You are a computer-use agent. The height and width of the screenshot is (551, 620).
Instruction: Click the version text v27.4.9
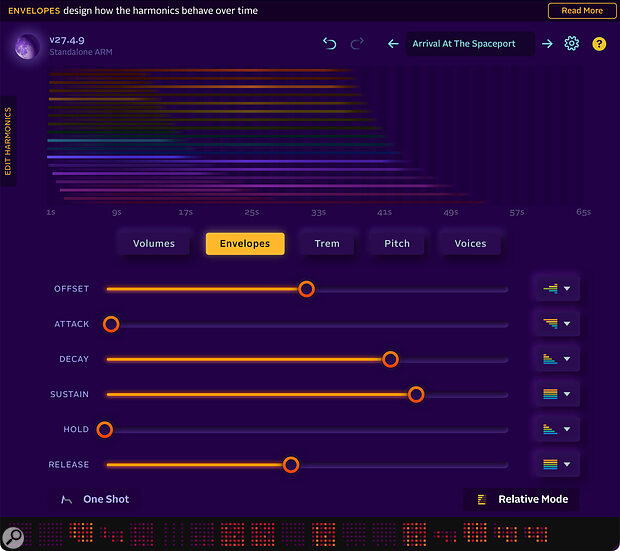[x=67, y=40]
